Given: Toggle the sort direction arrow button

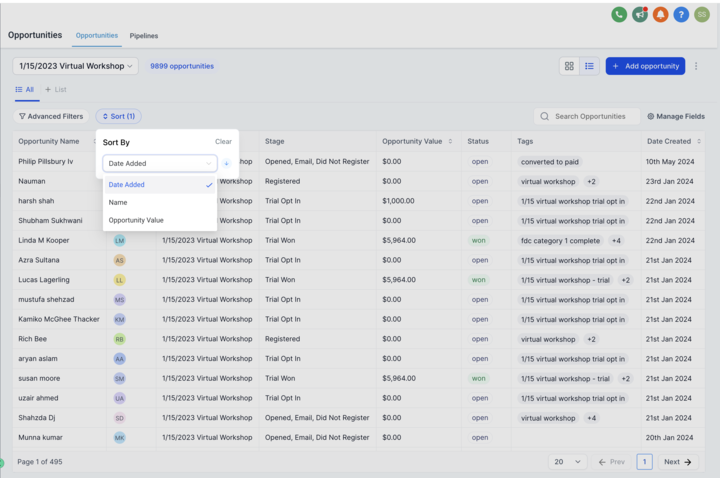Looking at the screenshot, I should pyautogui.click(x=226, y=163).
